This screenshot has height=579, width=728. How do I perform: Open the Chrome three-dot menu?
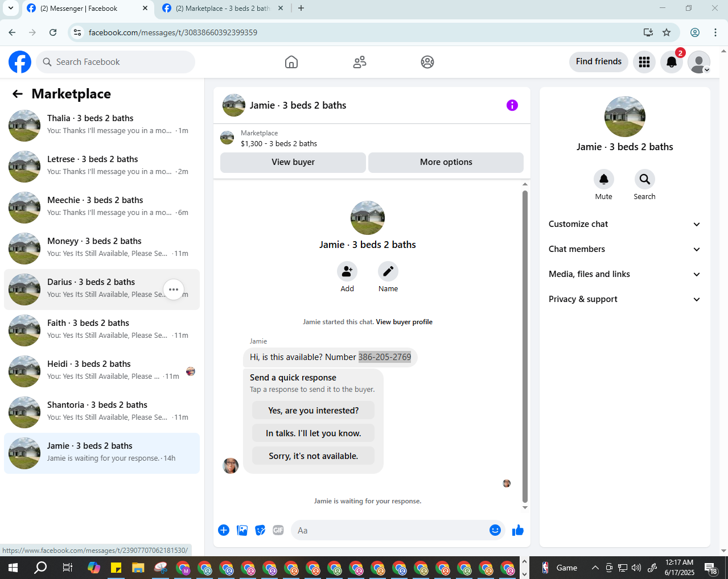point(715,32)
